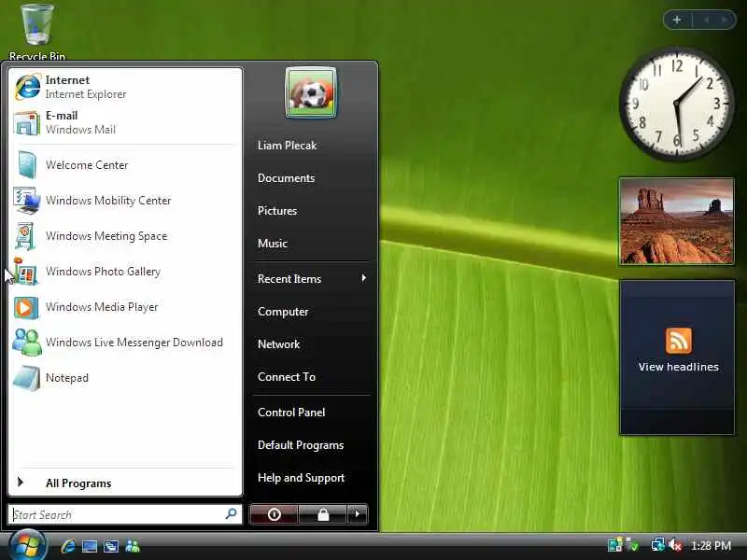Screen dimensions: 747x560
Task: Expand shutdown options arrow
Action: click(358, 514)
